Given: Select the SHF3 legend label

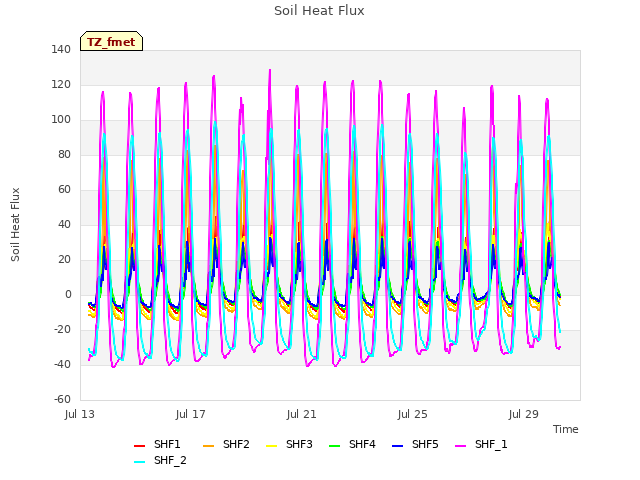Looking at the screenshot, I should click(299, 444).
